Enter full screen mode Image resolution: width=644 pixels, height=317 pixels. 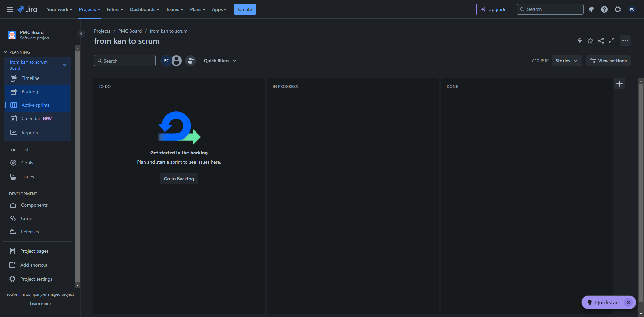coord(612,41)
